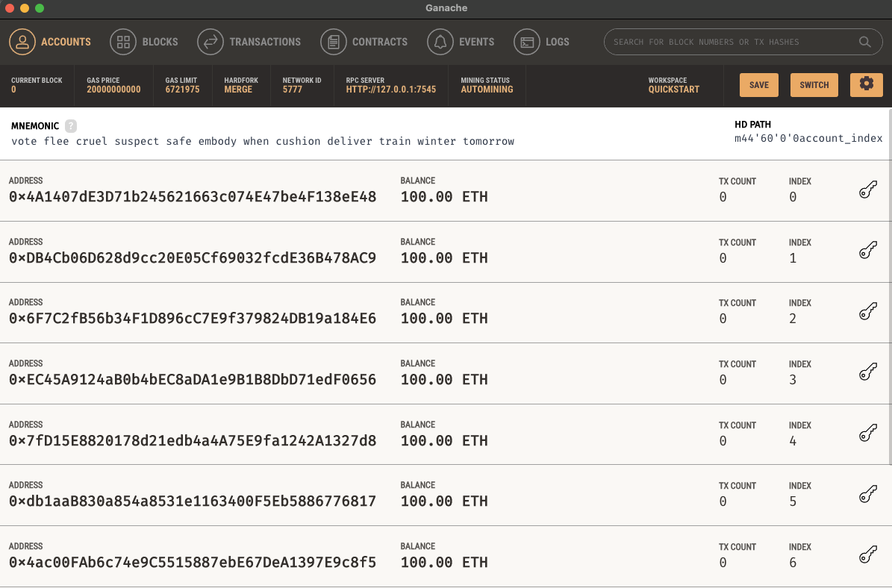This screenshot has width=892, height=588.
Task: Click the RPC server HTTP://127.0.0.1:7545 value
Action: [x=391, y=90]
